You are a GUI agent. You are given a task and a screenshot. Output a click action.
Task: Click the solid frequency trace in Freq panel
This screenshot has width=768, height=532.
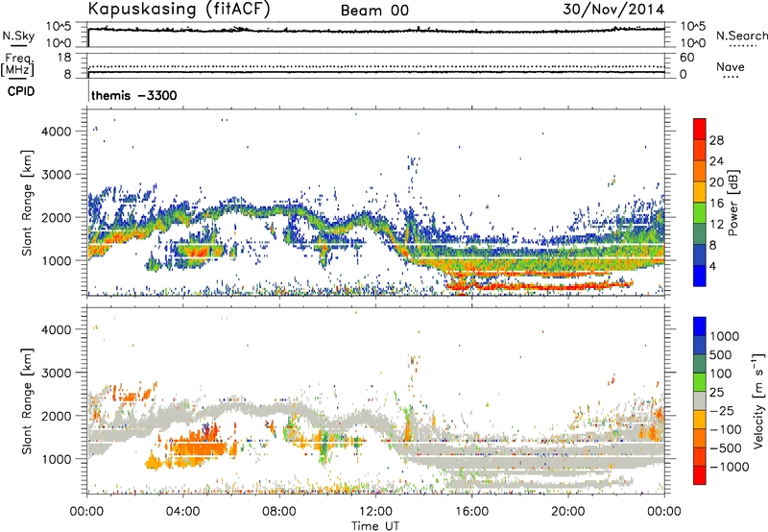[376, 72]
